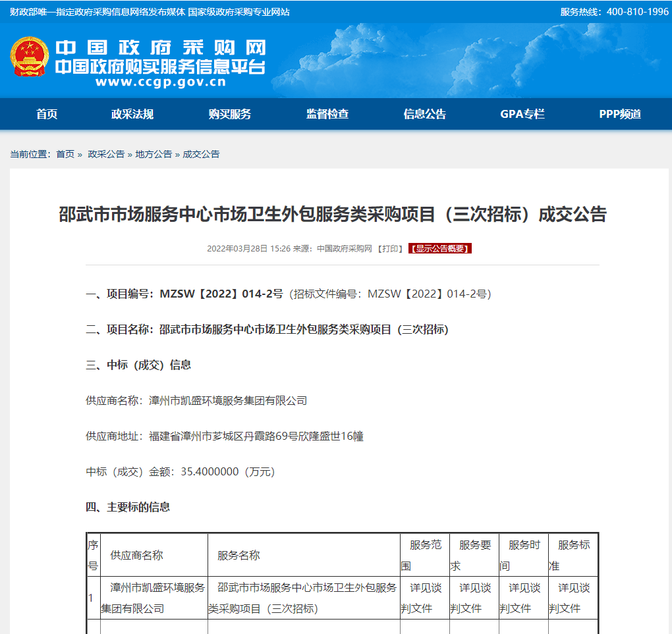
Task: Click the www.ccgp.gov.cn URL text
Action: click(x=161, y=82)
